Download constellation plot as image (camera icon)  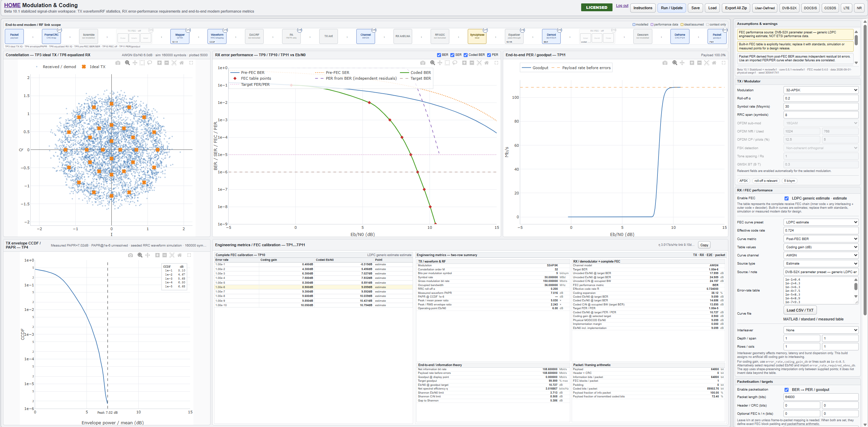coord(118,63)
